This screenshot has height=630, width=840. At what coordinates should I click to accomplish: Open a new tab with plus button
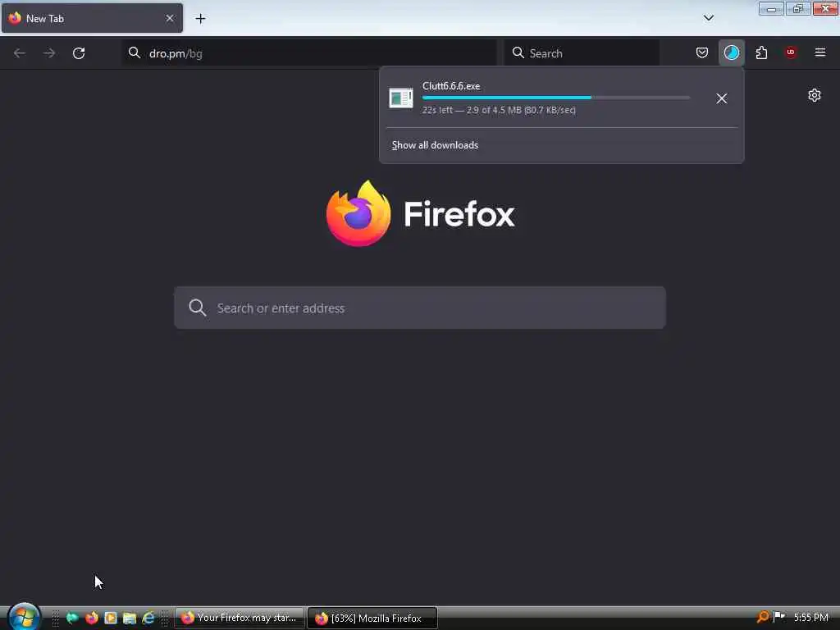pyautogui.click(x=200, y=19)
